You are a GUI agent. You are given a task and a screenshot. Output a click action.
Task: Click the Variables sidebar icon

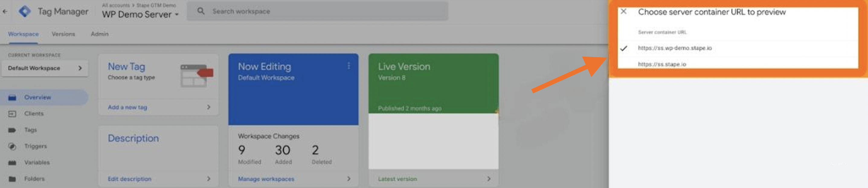[12, 163]
